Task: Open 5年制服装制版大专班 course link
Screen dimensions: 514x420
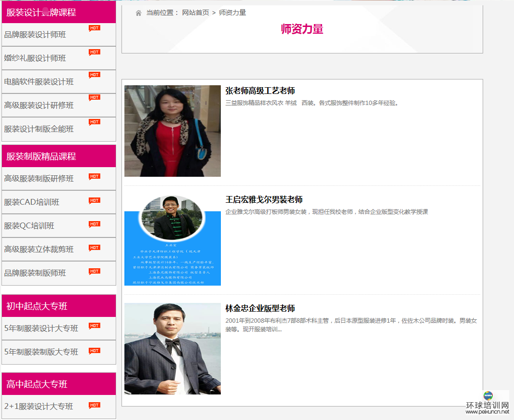Action: [41, 352]
